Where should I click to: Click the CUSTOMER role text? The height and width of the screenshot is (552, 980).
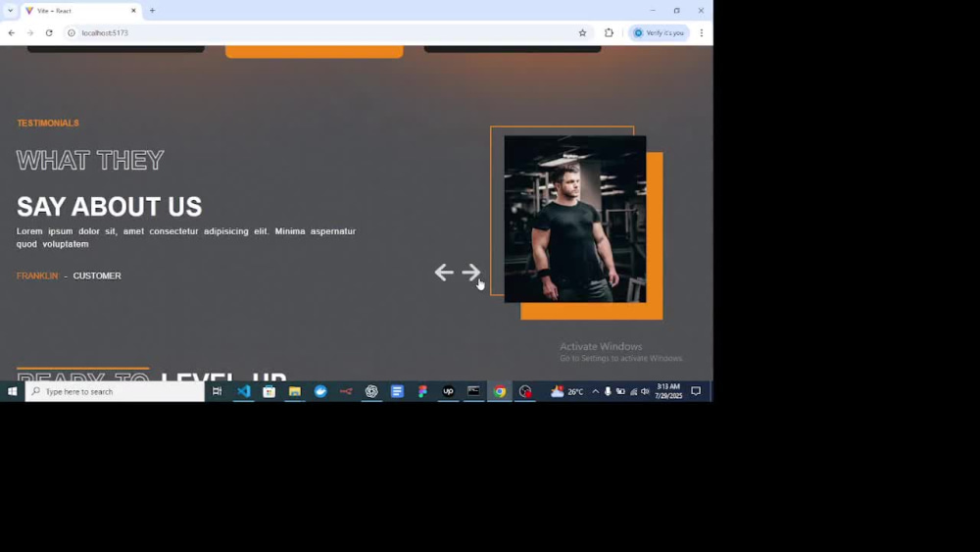97,276
